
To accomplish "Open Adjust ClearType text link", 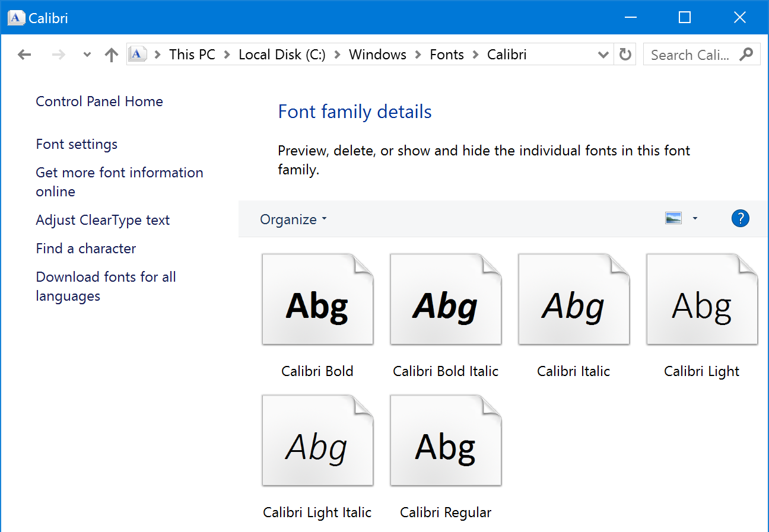I will [x=103, y=220].
